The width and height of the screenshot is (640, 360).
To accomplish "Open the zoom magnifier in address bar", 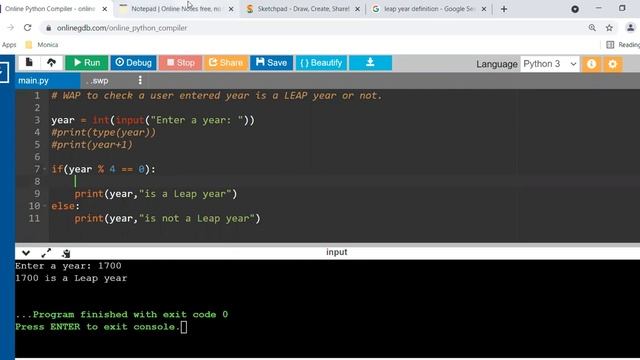I will [592, 28].
